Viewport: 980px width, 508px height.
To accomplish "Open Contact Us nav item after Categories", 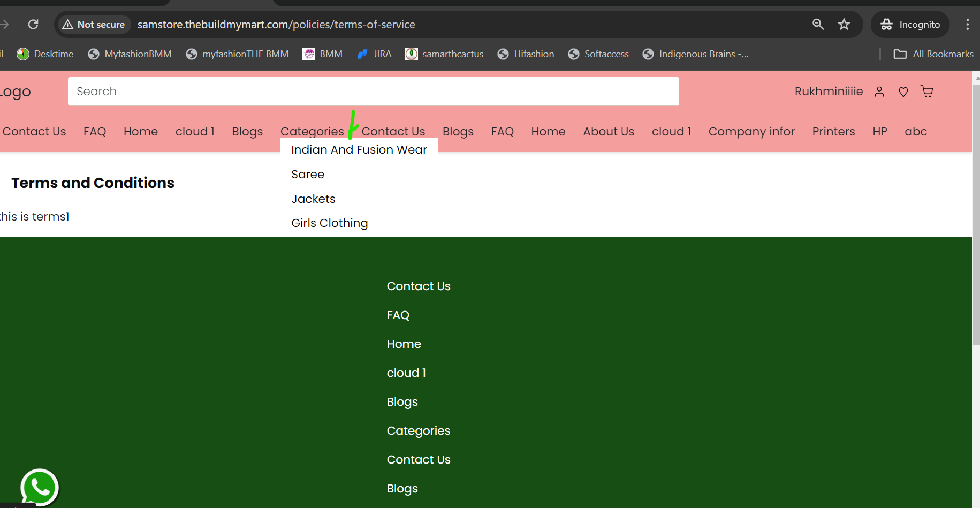I will [x=393, y=132].
